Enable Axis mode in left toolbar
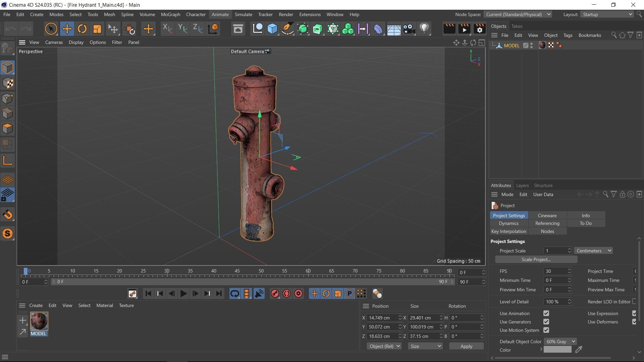The width and height of the screenshot is (644, 362). pyautogui.click(x=7, y=161)
